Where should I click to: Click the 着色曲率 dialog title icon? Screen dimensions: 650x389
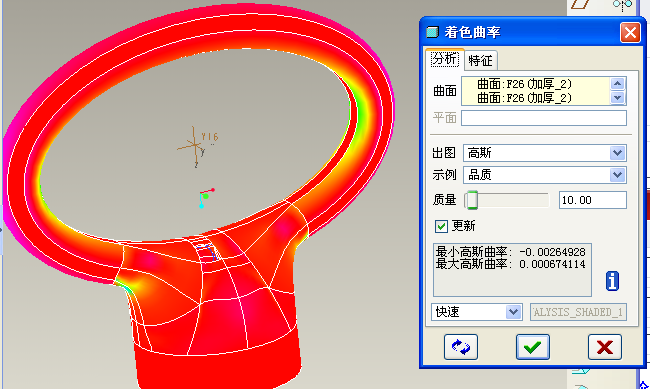click(432, 32)
